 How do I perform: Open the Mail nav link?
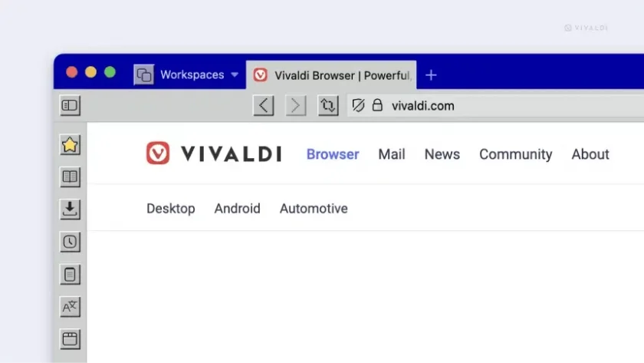tap(392, 154)
